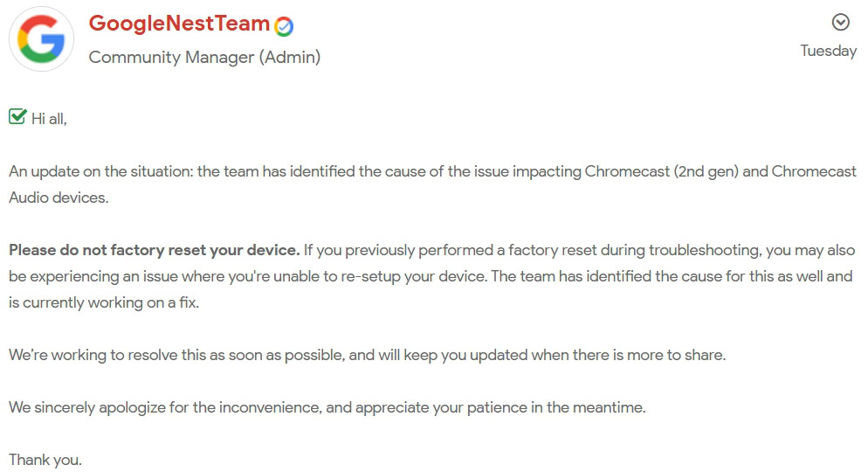The image size is (868, 472).
Task: Click the verified badge beside GoogleNestTeam
Action: point(284,26)
